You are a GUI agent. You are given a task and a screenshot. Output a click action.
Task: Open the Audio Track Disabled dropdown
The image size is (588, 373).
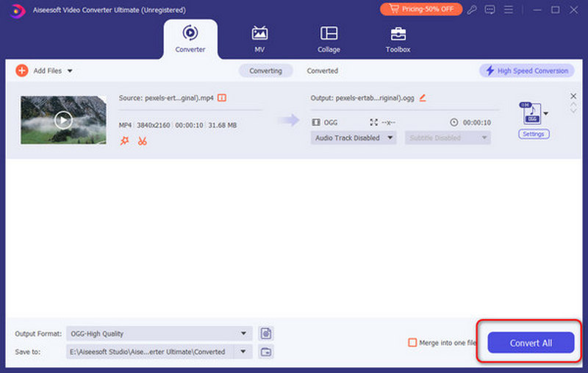[x=354, y=138]
